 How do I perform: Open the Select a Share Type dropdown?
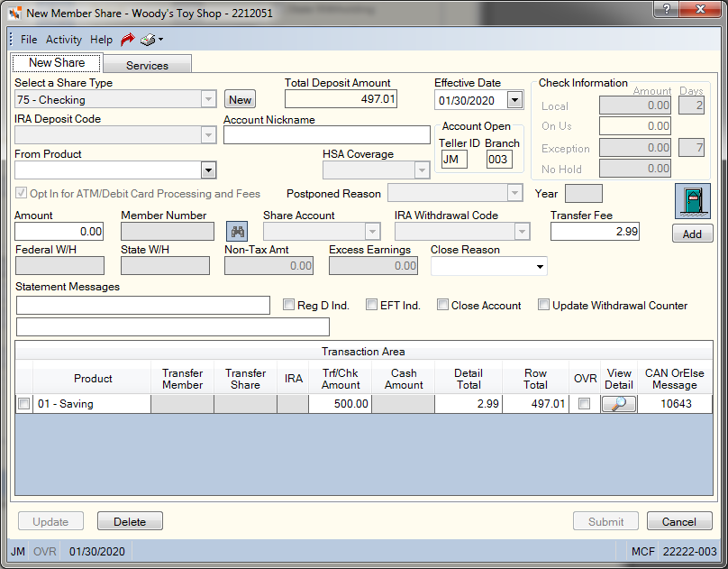pyautogui.click(x=208, y=99)
